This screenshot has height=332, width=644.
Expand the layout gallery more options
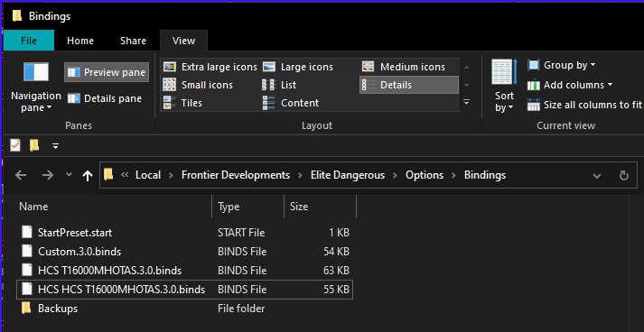coord(466,102)
